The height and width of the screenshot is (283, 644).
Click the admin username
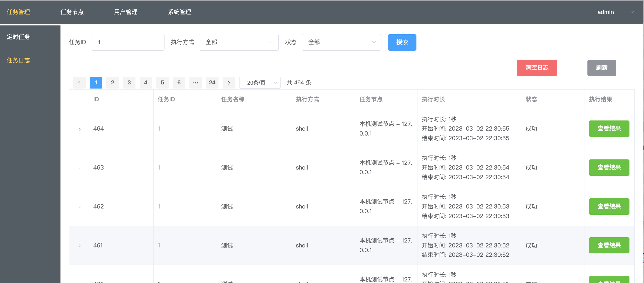606,12
